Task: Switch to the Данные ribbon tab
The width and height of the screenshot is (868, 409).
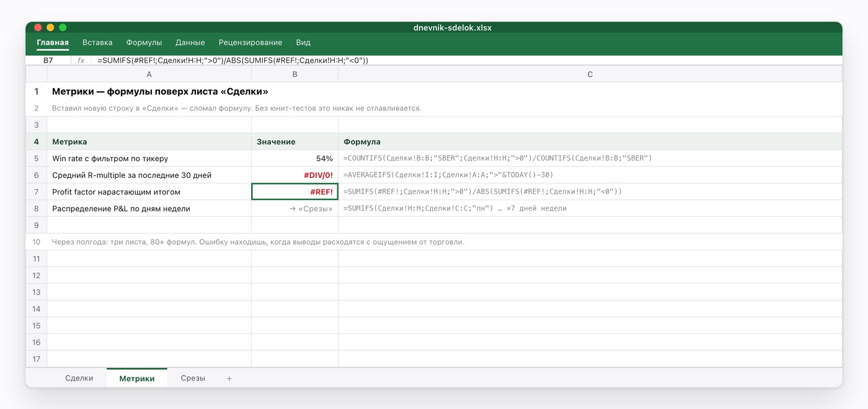Action: click(190, 43)
